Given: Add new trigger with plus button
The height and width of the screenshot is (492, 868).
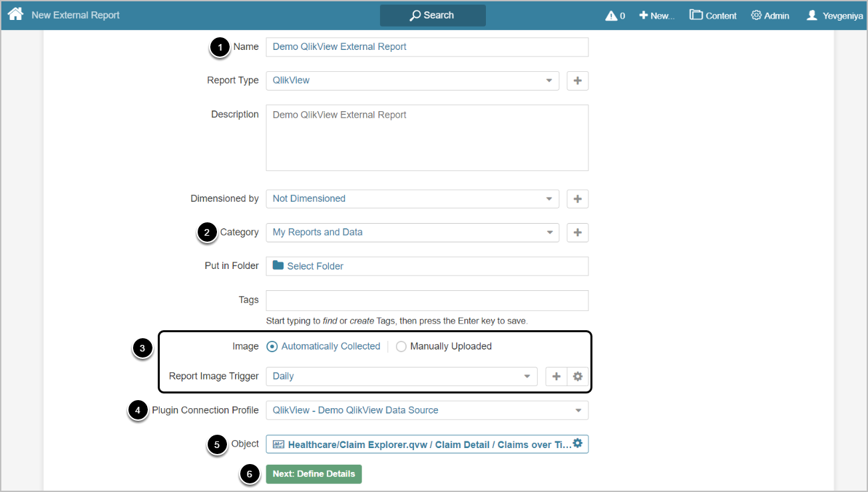Looking at the screenshot, I should click(x=556, y=376).
